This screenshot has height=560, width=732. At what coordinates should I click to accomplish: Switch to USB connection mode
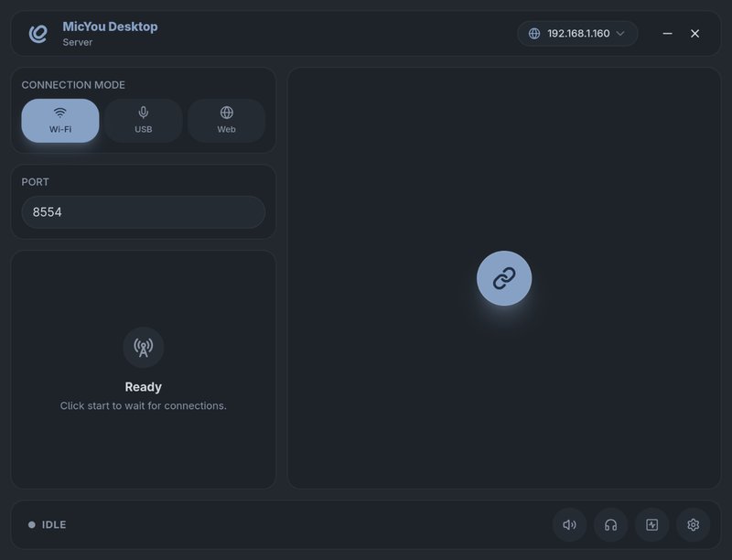144,121
